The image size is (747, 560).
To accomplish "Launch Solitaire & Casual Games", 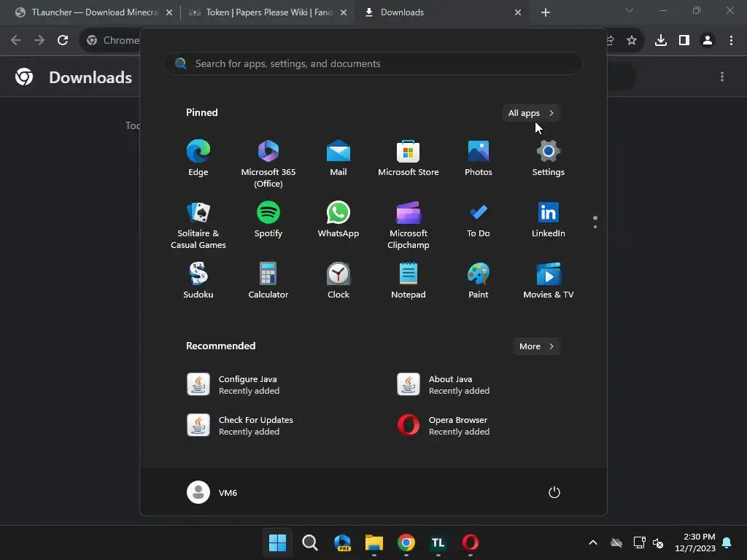I will [x=198, y=225].
